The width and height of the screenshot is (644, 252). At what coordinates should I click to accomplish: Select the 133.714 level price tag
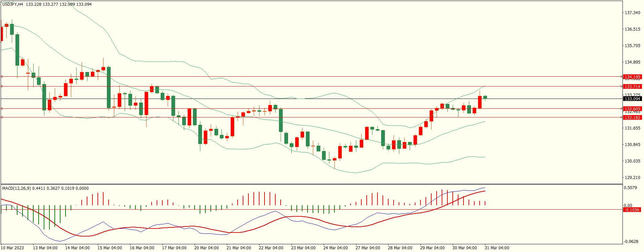coord(632,87)
